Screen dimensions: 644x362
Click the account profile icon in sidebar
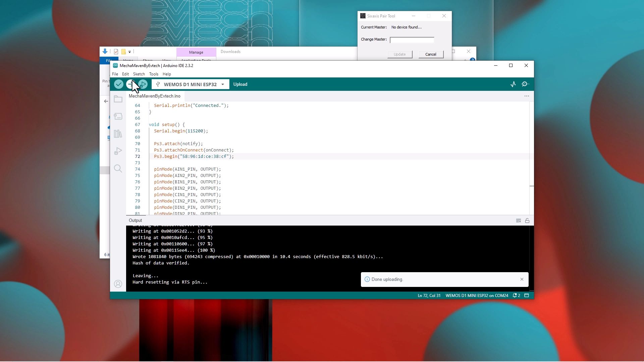click(x=118, y=284)
